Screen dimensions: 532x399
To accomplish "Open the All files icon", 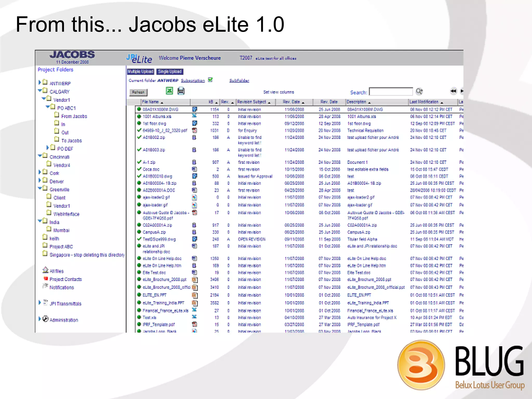I will pos(45,270).
